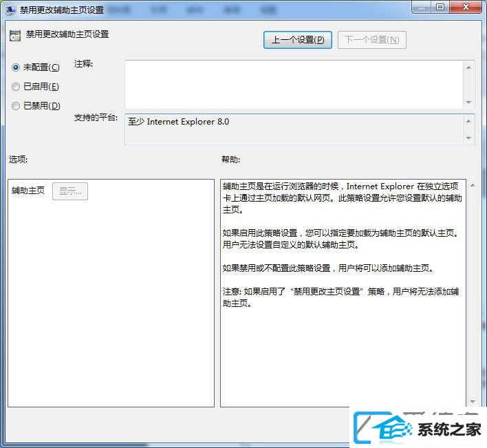
Task: Click the policy setting icon beside the heading
Action: click(15, 36)
